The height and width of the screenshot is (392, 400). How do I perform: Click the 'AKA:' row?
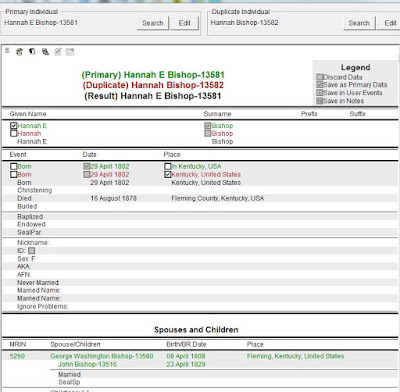(x=200, y=266)
